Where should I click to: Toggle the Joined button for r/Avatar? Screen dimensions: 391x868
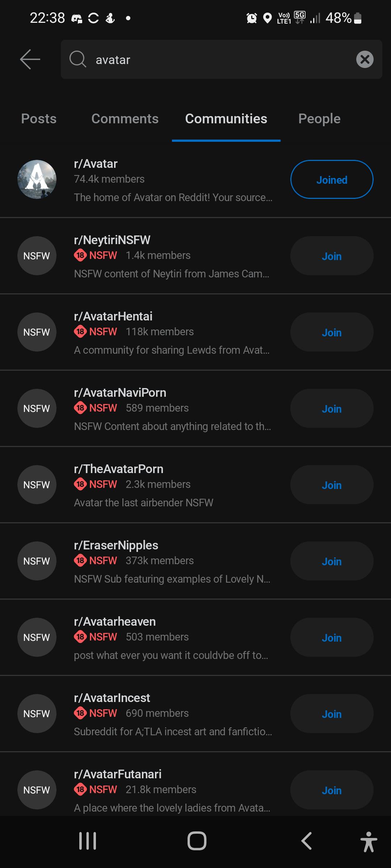pyautogui.click(x=332, y=180)
